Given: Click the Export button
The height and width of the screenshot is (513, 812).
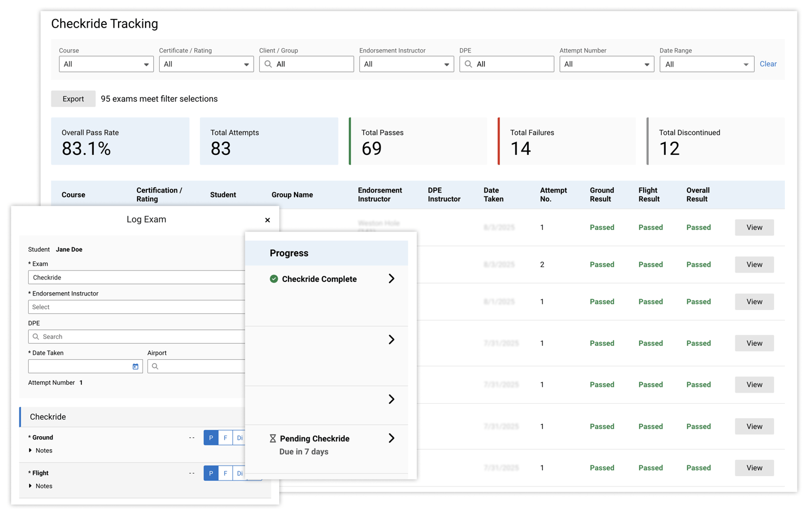Looking at the screenshot, I should pyautogui.click(x=73, y=98).
